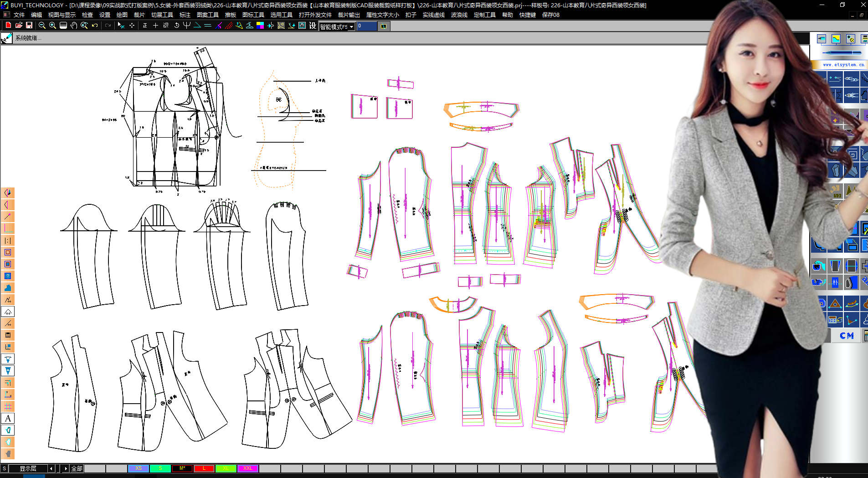
Task: Open the 文件 menu
Action: pyautogui.click(x=19, y=15)
